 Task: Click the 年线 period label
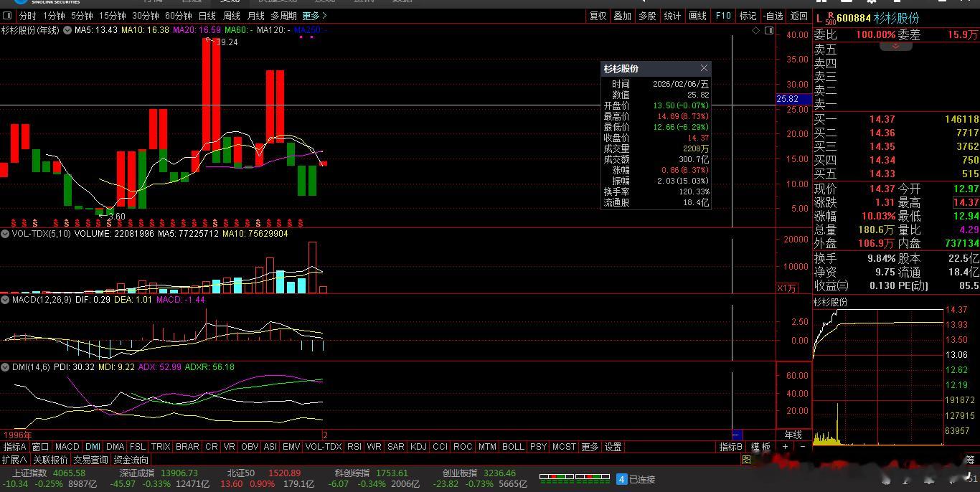click(x=793, y=435)
